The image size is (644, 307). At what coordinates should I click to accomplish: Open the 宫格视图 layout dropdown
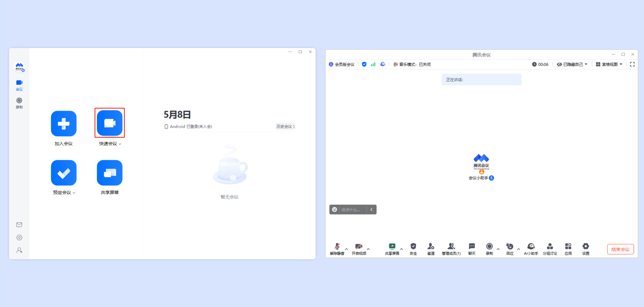click(x=609, y=64)
